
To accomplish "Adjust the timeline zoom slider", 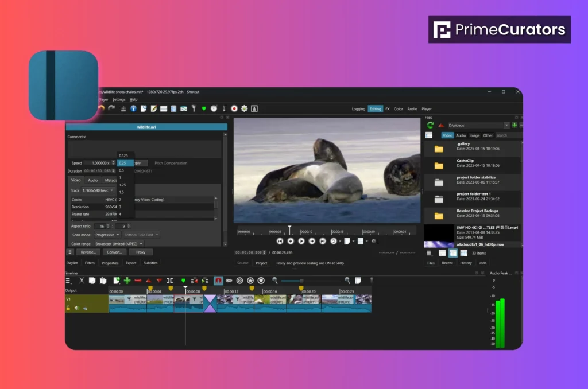I will point(303,281).
